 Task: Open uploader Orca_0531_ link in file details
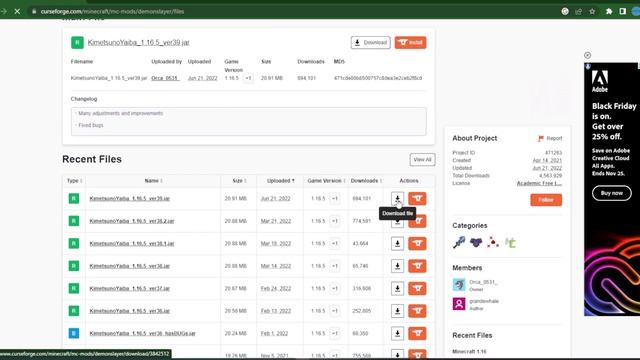165,78
